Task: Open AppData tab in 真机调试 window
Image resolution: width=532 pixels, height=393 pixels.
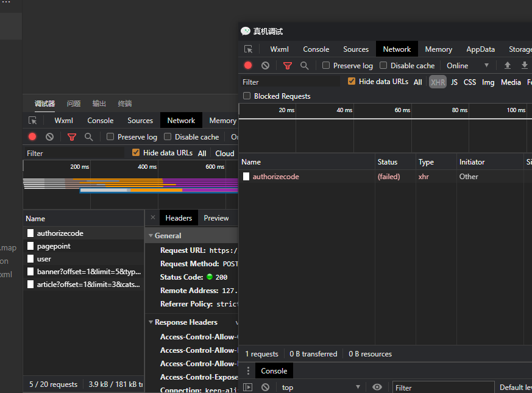Action: tap(480, 49)
